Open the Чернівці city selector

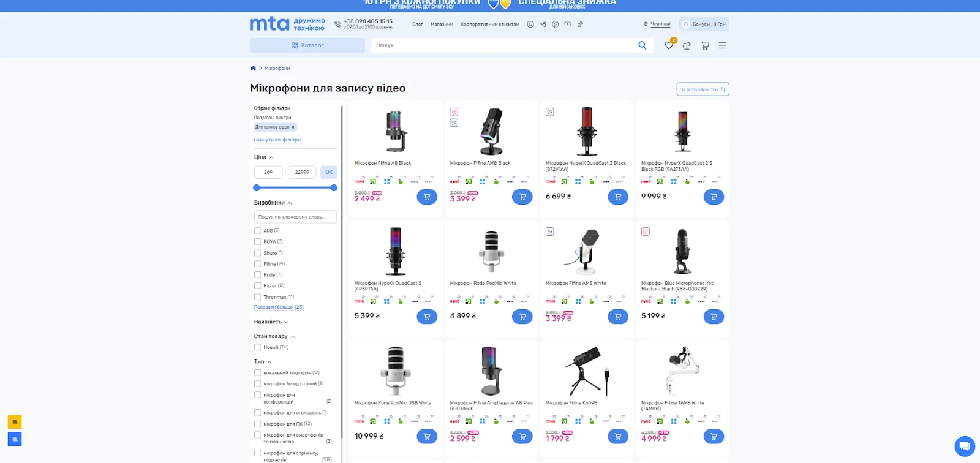657,24
